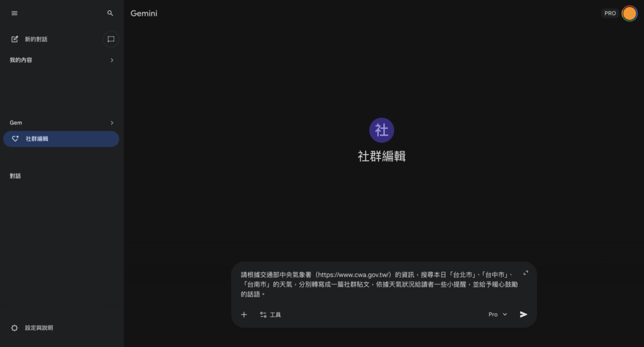This screenshot has width=644, height=347.
Task: Start a temporary chat with the dashed bubble icon
Action: point(111,39)
